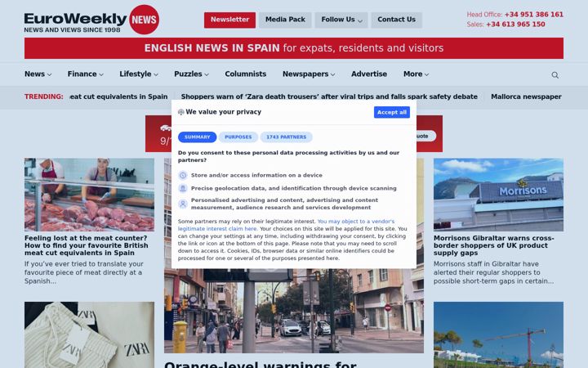Switch to the Purposes tab
The image size is (588, 368).
pos(238,137)
